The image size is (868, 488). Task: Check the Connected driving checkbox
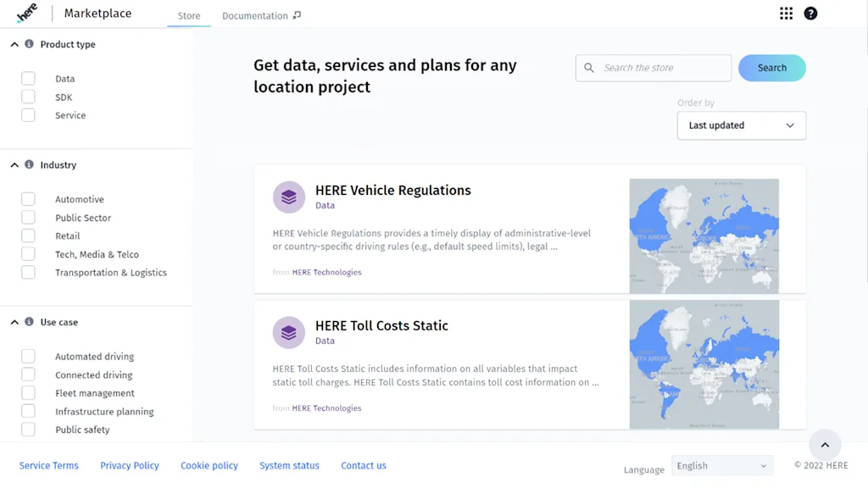coord(28,374)
